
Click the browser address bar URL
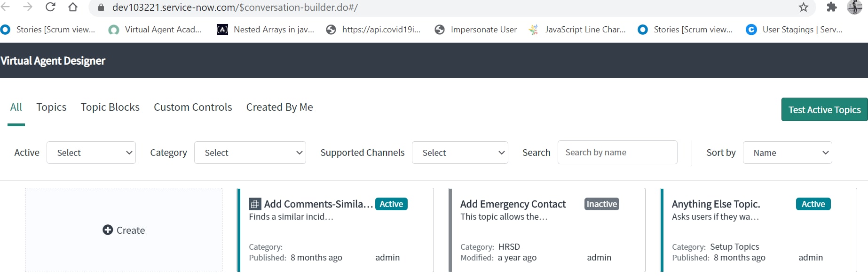click(x=235, y=8)
